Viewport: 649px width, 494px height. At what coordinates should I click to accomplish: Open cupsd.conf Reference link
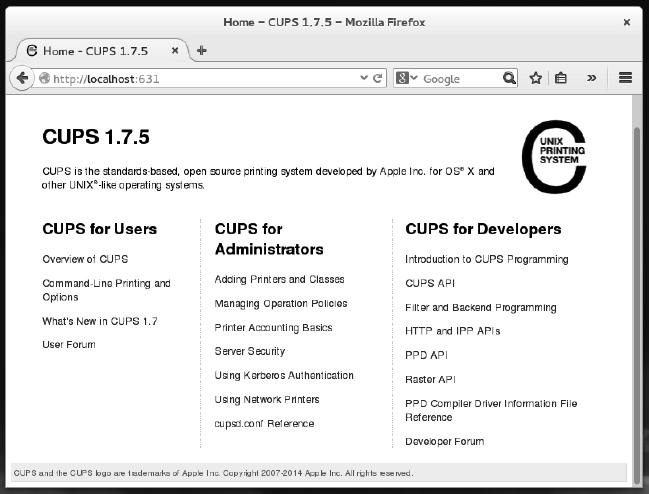[264, 424]
